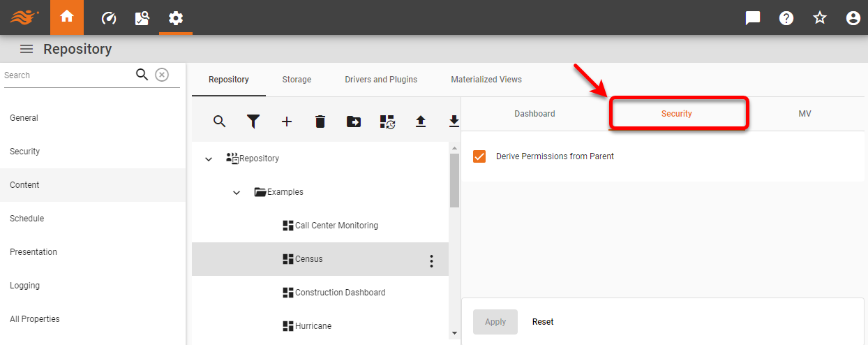Select the Examples folder label
This screenshot has width=868, height=345.
(285, 192)
